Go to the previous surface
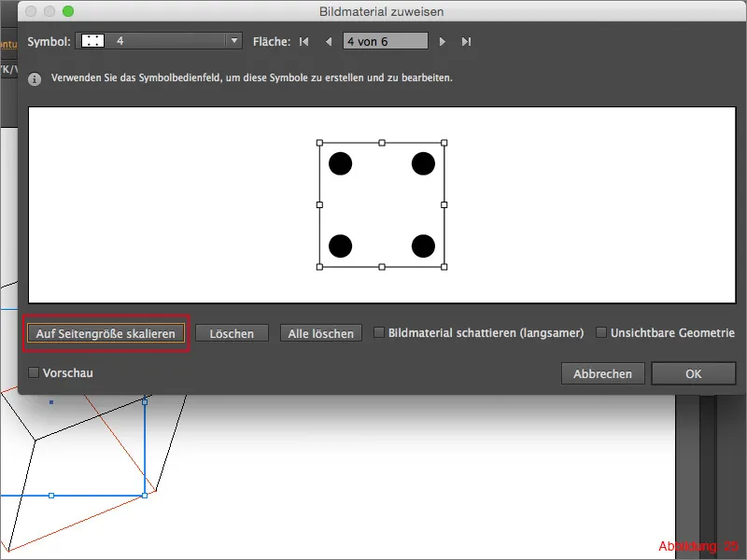Image resolution: width=747 pixels, height=560 pixels. click(x=329, y=42)
